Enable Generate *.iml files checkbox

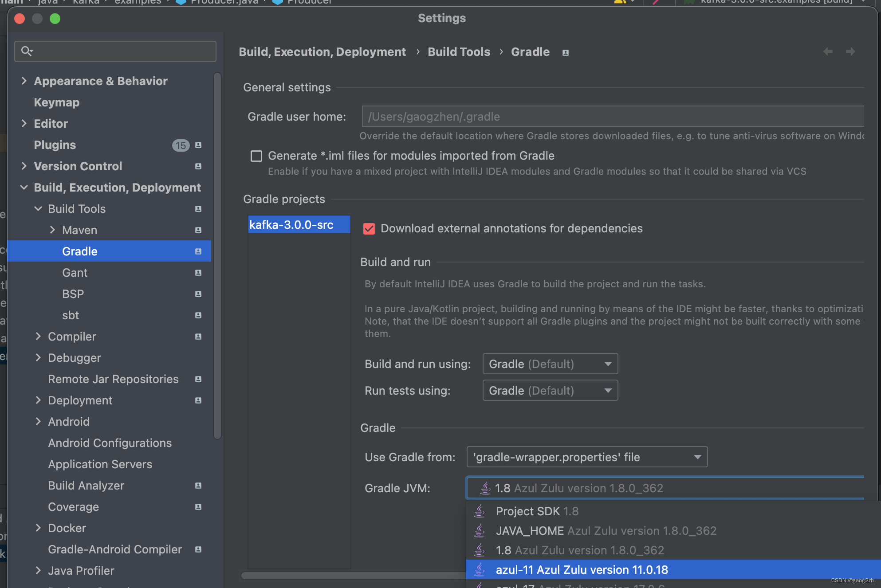(x=256, y=156)
